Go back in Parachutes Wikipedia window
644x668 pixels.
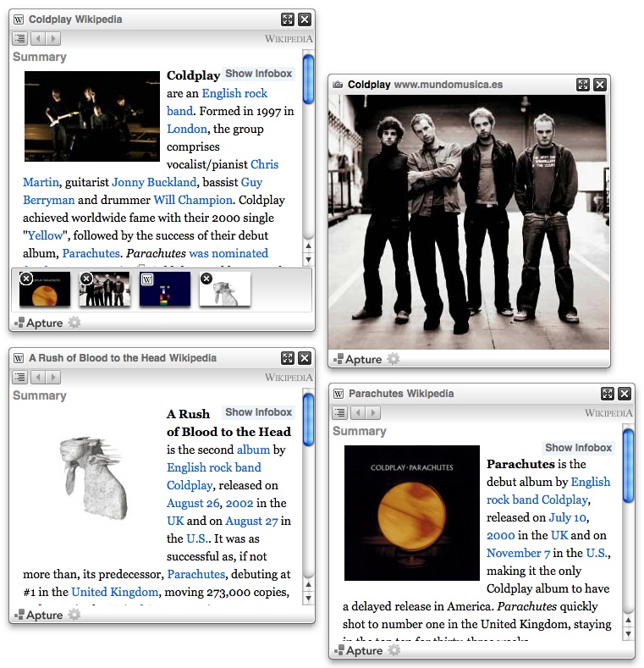click(357, 413)
